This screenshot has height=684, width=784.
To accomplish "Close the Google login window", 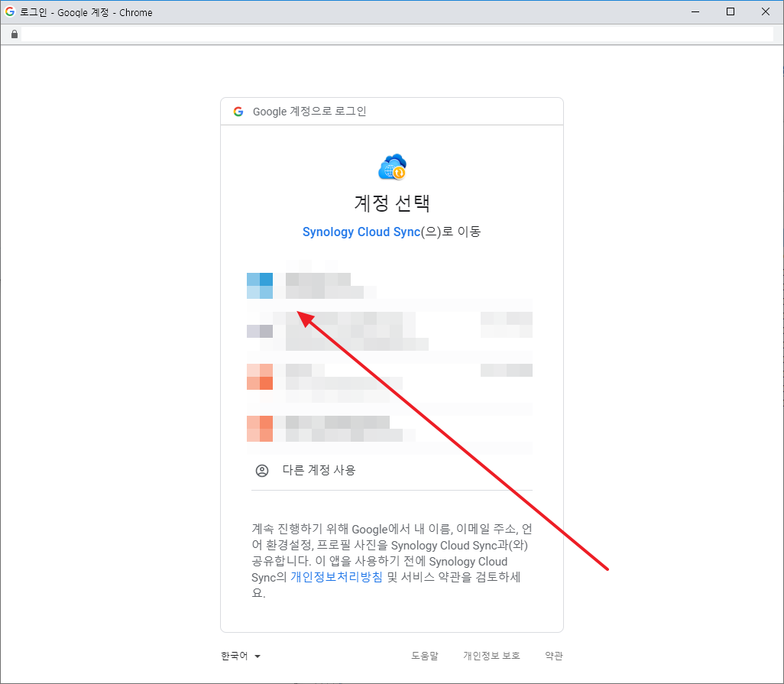I will 766,11.
